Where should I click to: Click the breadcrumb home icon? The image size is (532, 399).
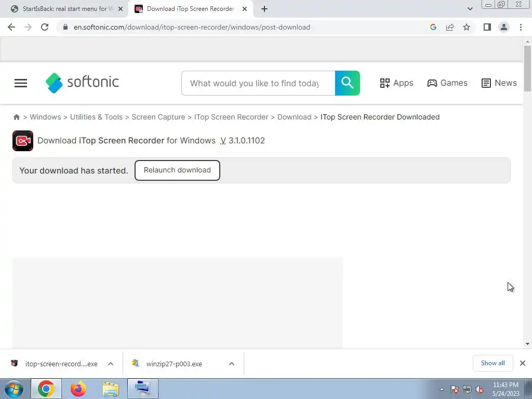pos(16,117)
